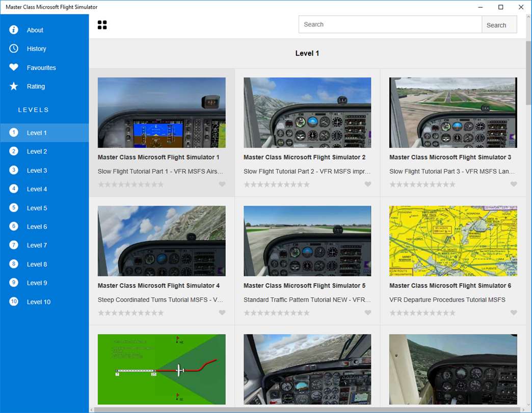Click title Master Class Microsoft Flight Simulator 3
532x413 pixels.
tap(450, 157)
